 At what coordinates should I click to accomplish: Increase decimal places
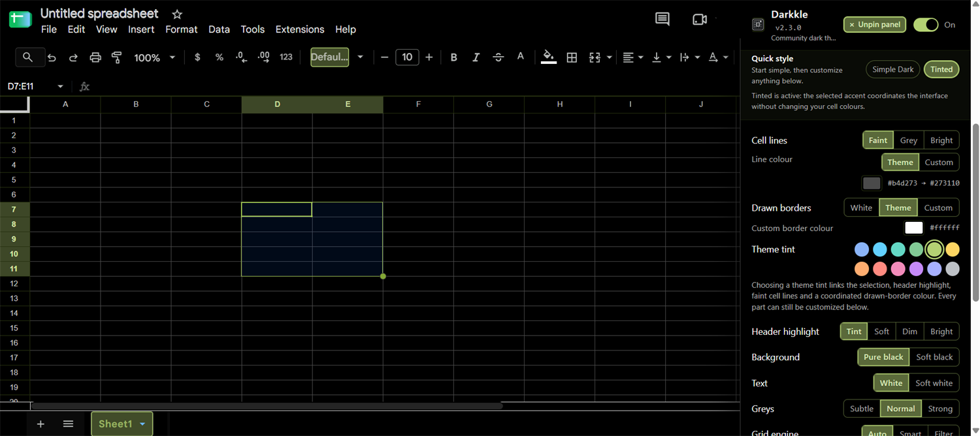point(263,57)
